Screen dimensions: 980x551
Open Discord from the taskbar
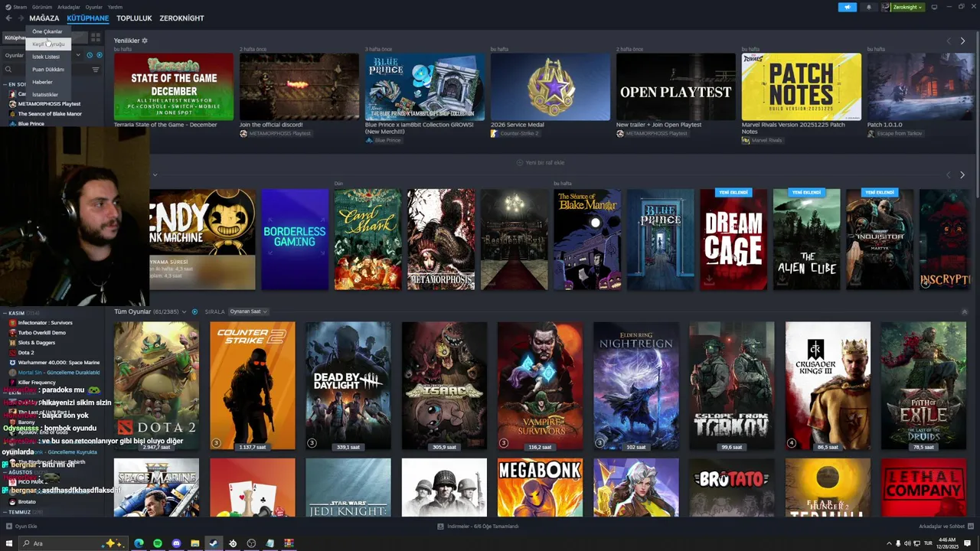[176, 543]
